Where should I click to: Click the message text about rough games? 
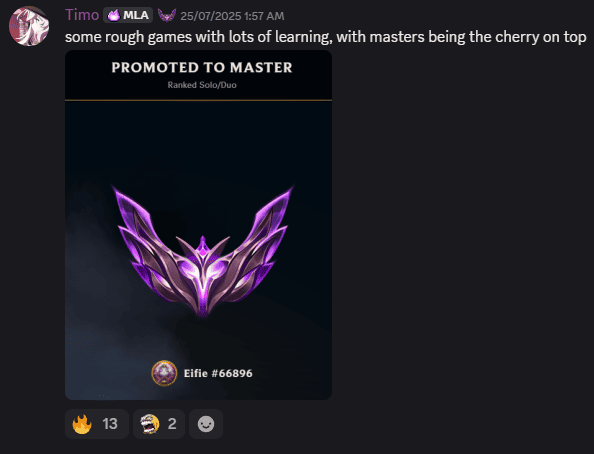(325, 37)
